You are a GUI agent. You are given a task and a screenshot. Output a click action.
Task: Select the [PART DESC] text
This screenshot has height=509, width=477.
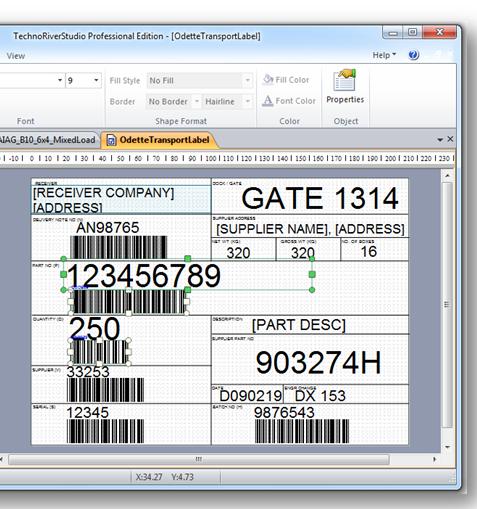click(x=299, y=325)
